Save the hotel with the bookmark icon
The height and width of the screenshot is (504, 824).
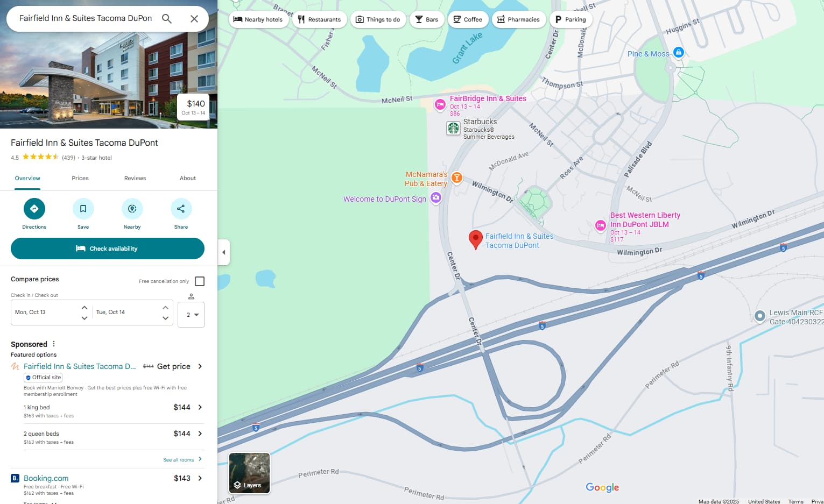(x=83, y=209)
